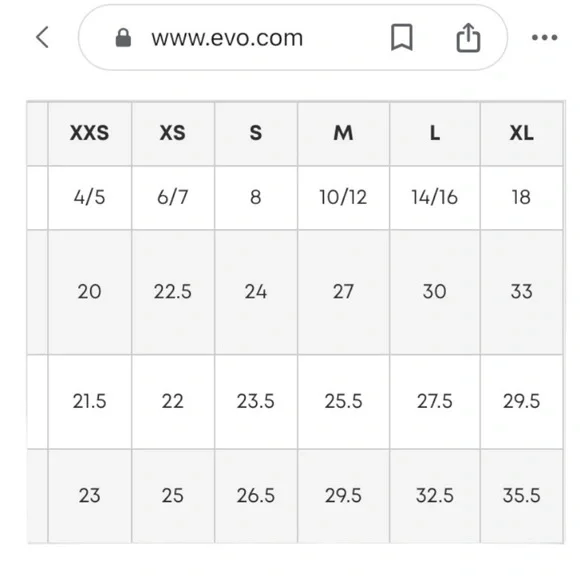Open the share icon
Image resolution: width=580 pixels, height=580 pixels.
point(468,37)
